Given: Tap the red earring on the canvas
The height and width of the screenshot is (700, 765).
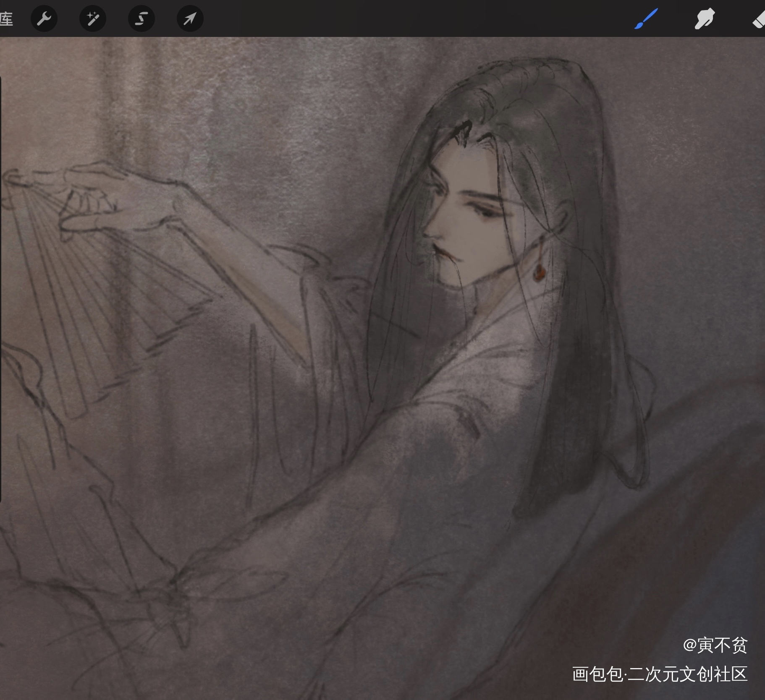Looking at the screenshot, I should point(537,273).
